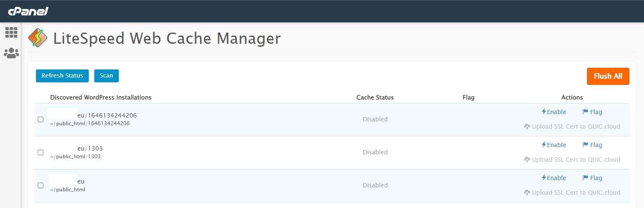Click the '~/public_html/1646134244206' path text
This screenshot has height=208, width=644.
(90, 124)
